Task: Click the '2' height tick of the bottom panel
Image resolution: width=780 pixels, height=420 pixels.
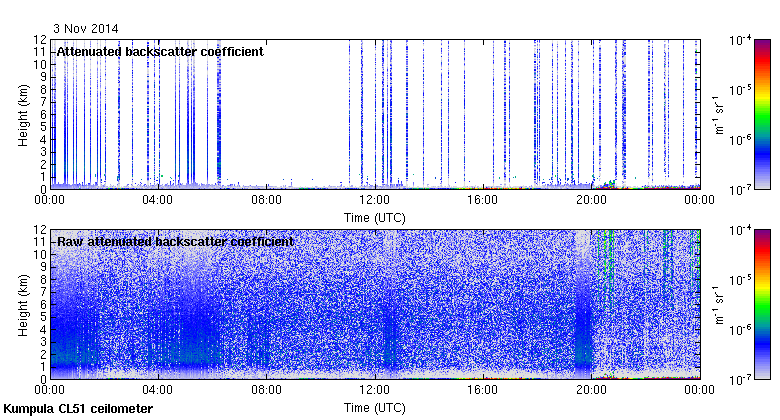Action: pyautogui.click(x=43, y=354)
